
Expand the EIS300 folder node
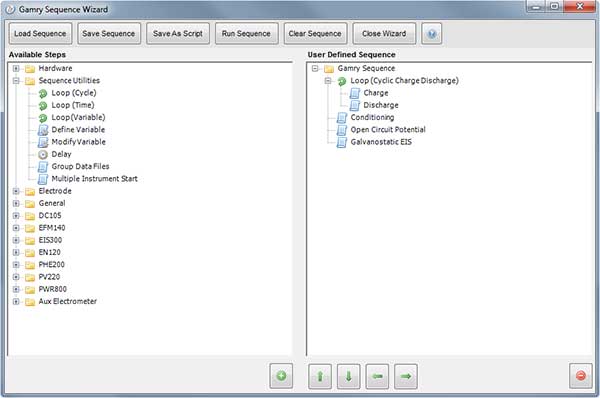(x=16, y=240)
